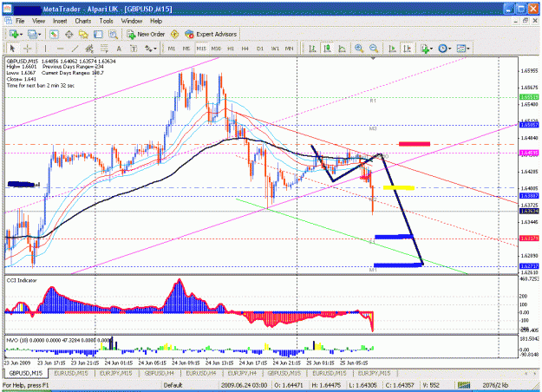
Task: Open the Periods clock icon
Action: click(x=443, y=49)
